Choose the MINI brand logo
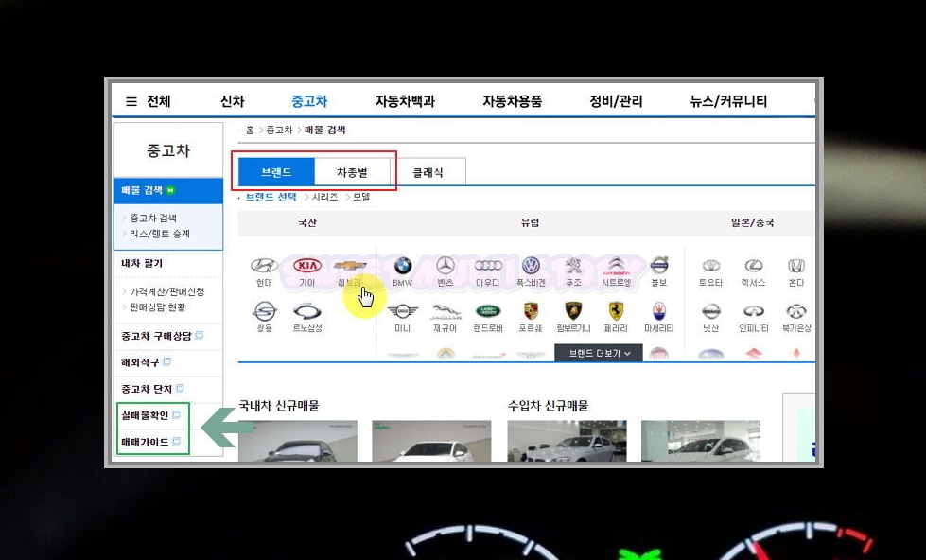The image size is (926, 560). pyautogui.click(x=402, y=310)
